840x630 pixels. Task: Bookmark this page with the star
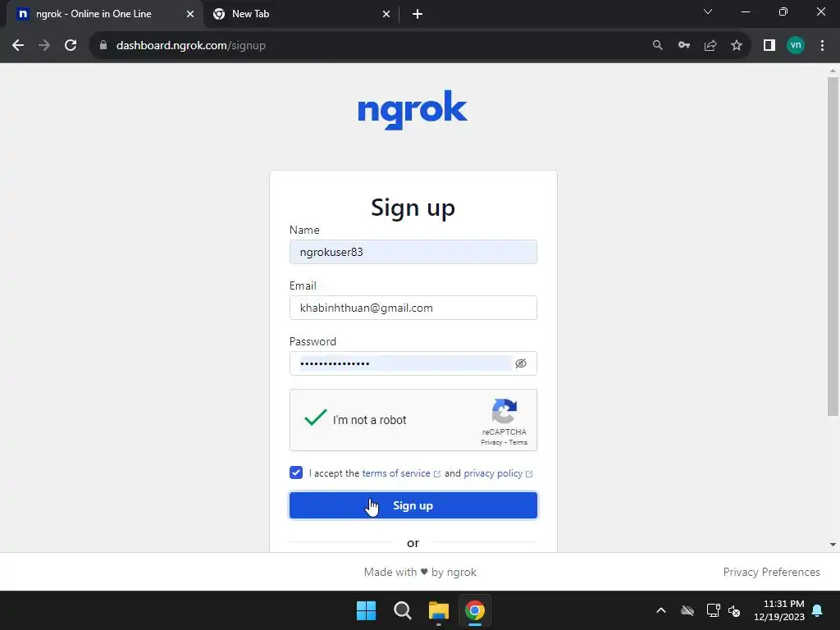point(737,46)
